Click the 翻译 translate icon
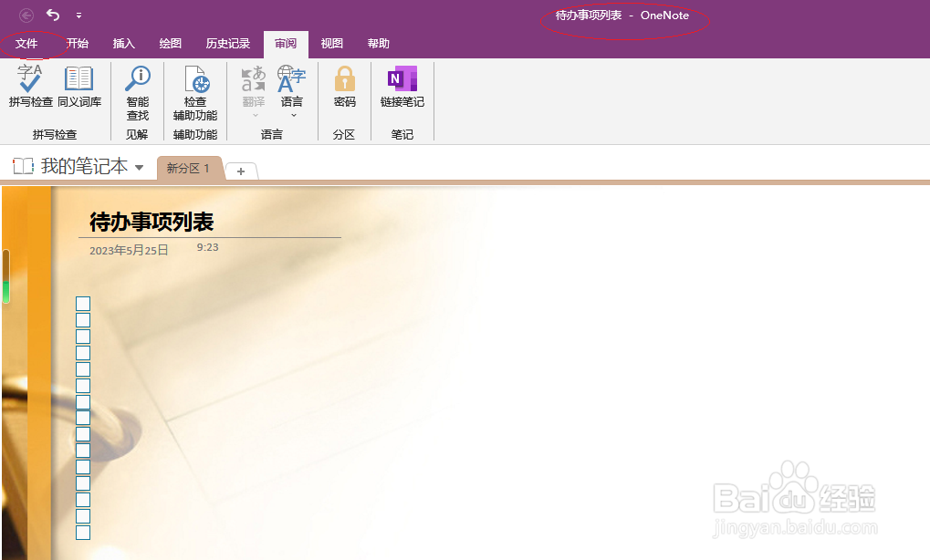The image size is (930, 560). tap(253, 79)
